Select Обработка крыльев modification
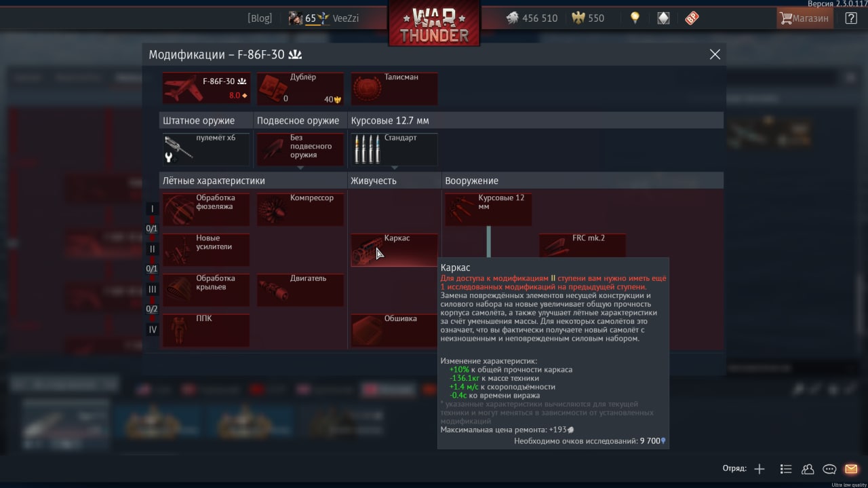868x488 pixels. (206, 290)
